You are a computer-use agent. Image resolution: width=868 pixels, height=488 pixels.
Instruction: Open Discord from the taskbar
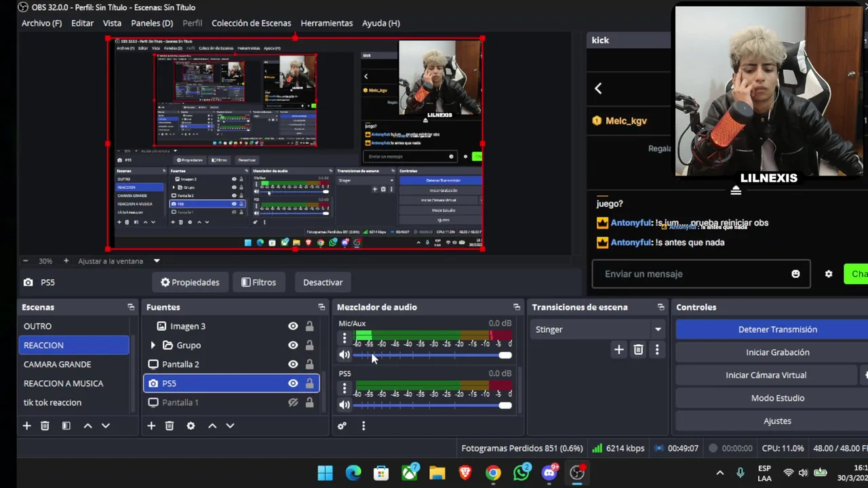(549, 472)
